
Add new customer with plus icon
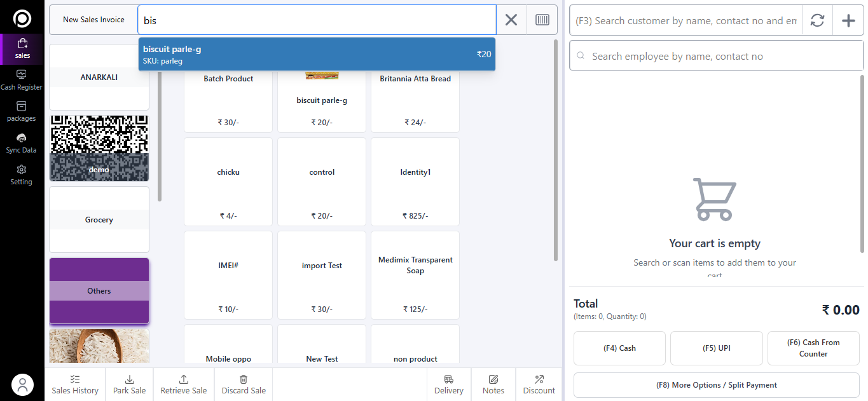pos(848,20)
